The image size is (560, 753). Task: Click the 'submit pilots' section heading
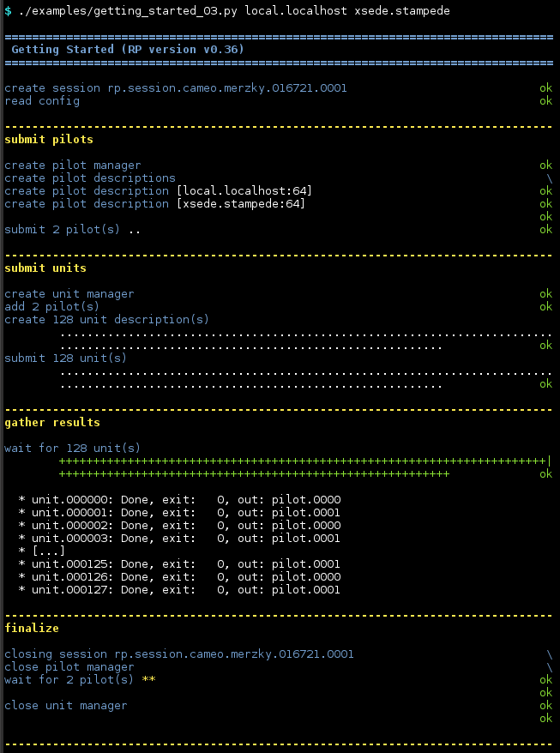(49, 140)
